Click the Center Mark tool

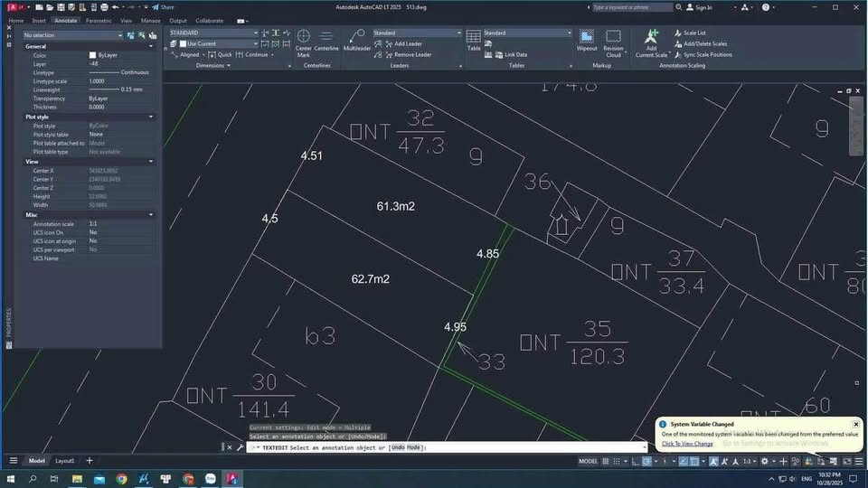pos(304,42)
